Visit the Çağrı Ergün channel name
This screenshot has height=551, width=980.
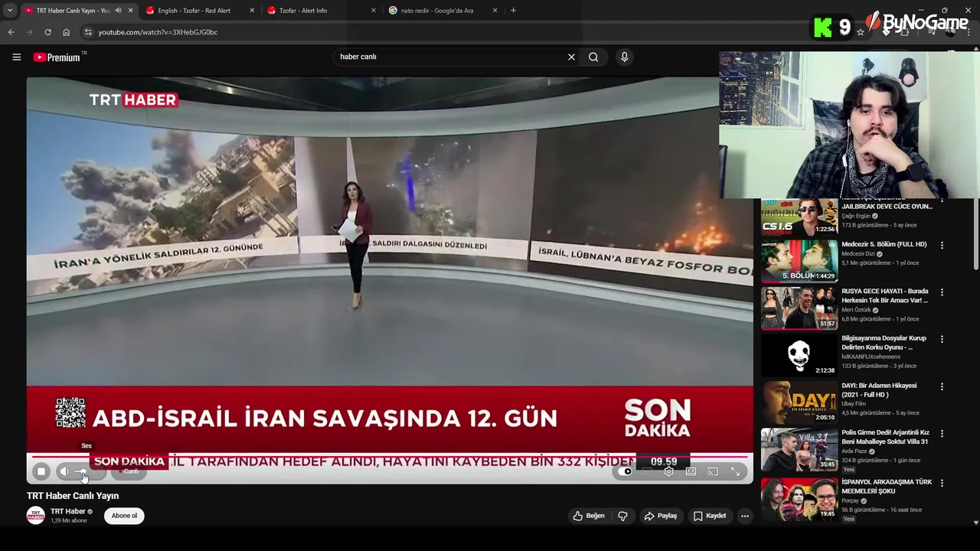tap(856, 216)
